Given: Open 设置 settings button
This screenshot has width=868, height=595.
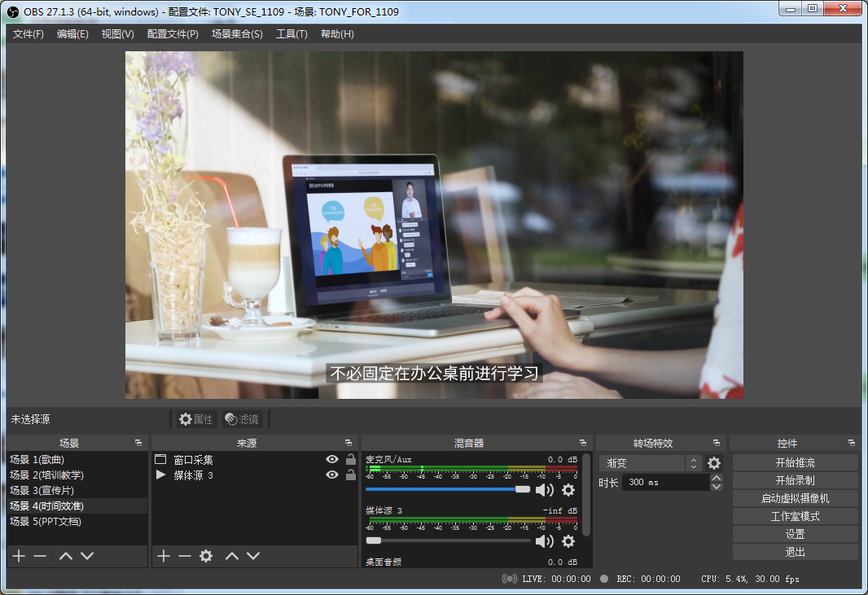Looking at the screenshot, I should [x=795, y=534].
